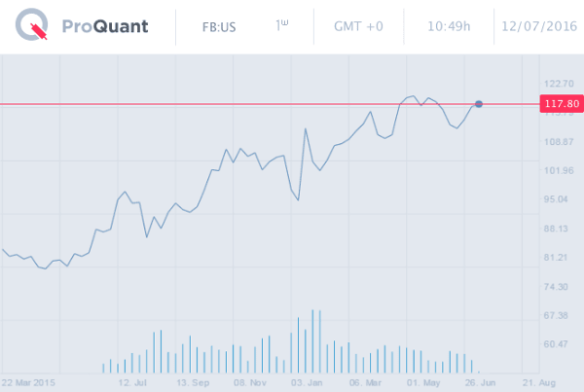This screenshot has width=584, height=392.
Task: Click the 22 Mar 2015 start date label
Action: [x=29, y=382]
